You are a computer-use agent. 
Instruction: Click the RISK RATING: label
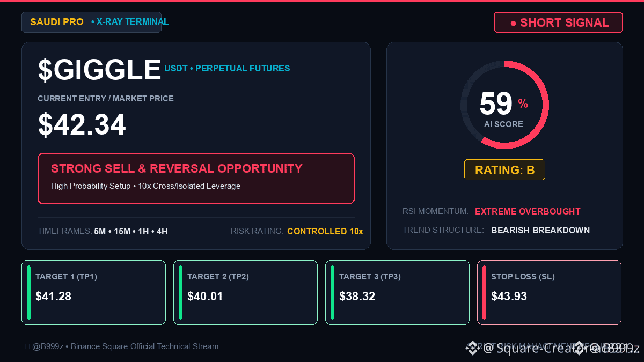pyautogui.click(x=257, y=232)
